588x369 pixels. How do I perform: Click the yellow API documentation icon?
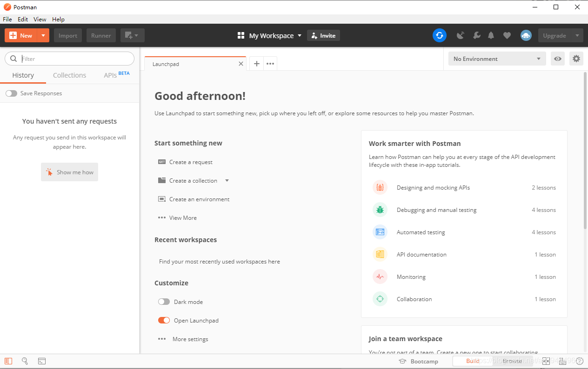(380, 254)
